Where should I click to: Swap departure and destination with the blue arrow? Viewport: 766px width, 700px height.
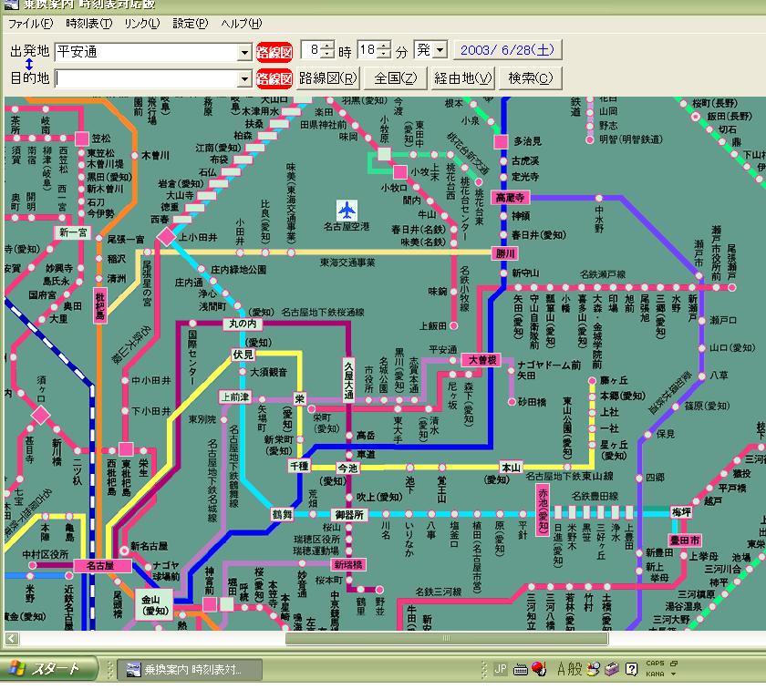[x=29, y=65]
